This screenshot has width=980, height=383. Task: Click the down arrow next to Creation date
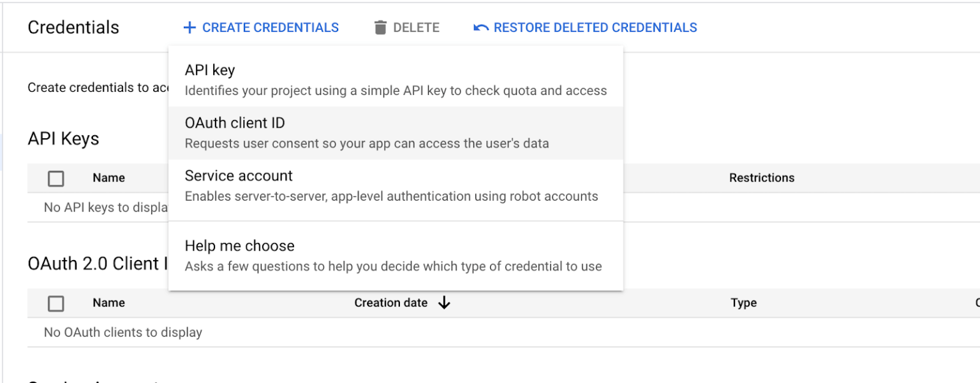point(445,303)
